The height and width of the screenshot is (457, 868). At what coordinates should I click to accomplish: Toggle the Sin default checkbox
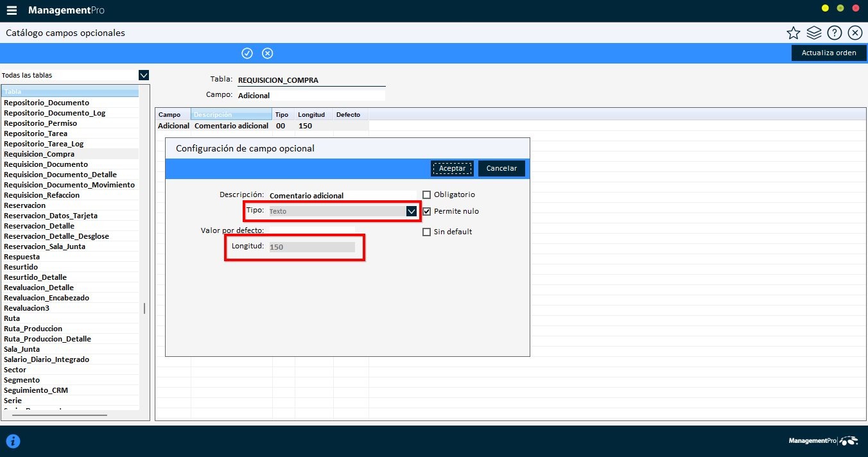[426, 232]
